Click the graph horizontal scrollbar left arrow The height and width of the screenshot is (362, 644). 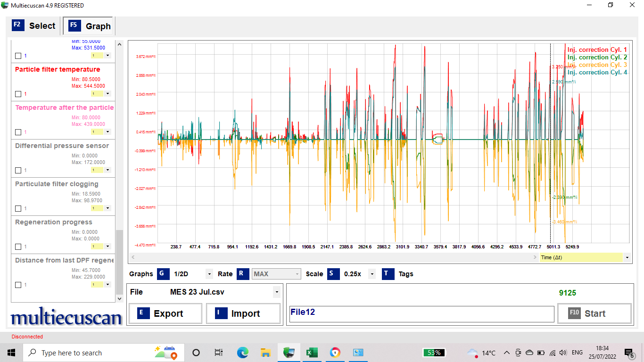tap(133, 257)
